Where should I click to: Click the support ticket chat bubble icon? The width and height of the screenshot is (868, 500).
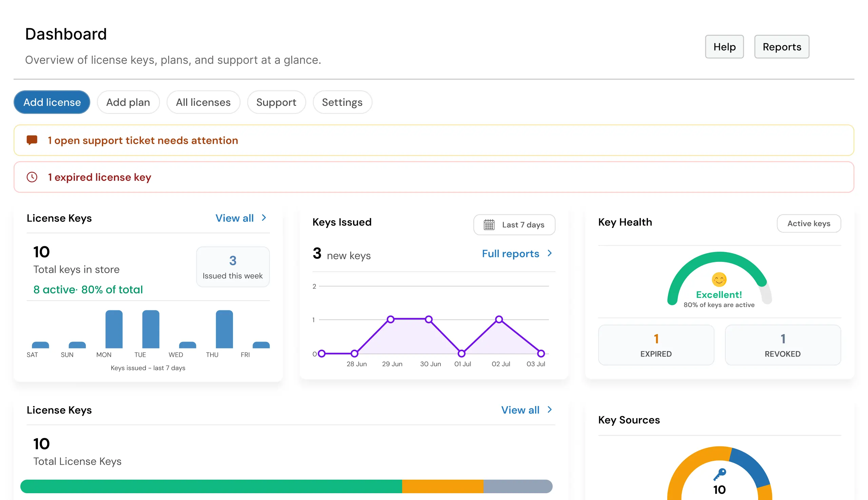32,140
